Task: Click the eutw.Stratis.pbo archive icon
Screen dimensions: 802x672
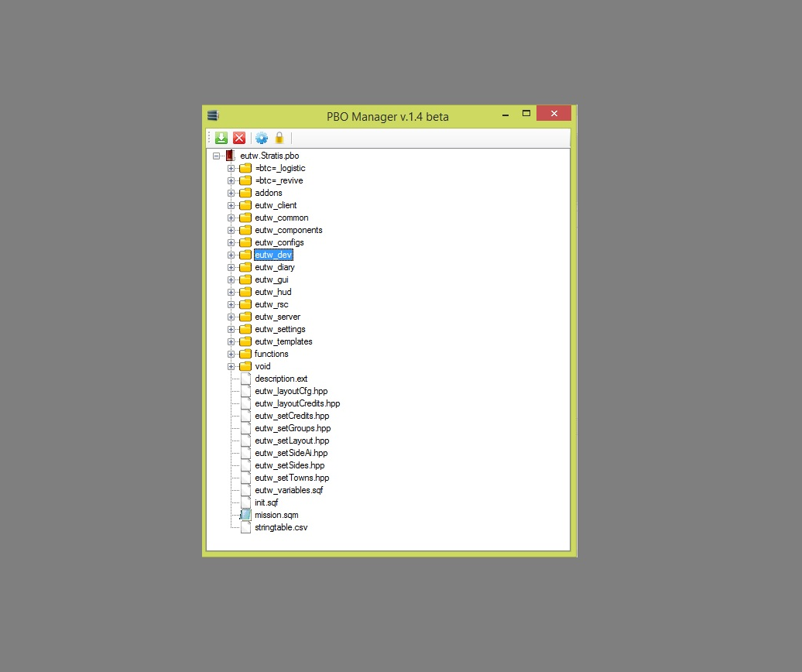Action: 230,156
